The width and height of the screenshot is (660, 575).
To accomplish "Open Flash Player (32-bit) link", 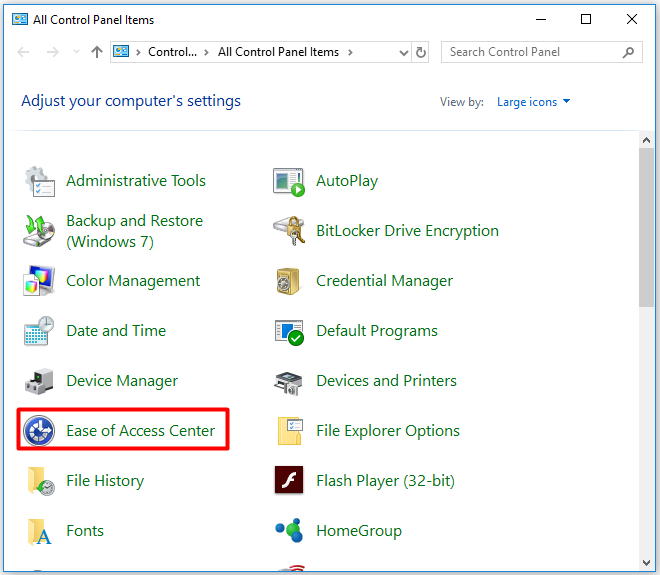I will click(385, 481).
